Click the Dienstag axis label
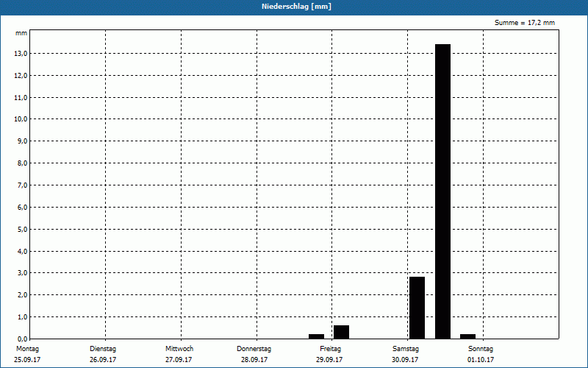This screenshot has width=588, height=368. (103, 349)
